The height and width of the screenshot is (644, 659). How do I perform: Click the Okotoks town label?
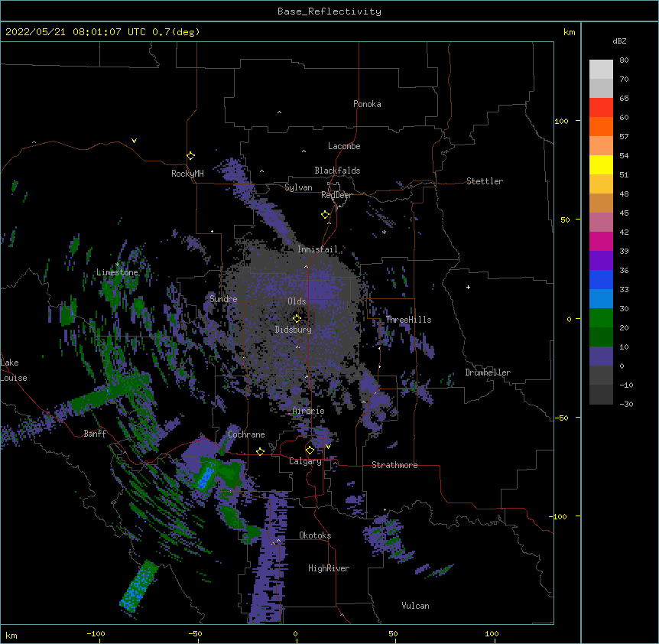(x=315, y=535)
